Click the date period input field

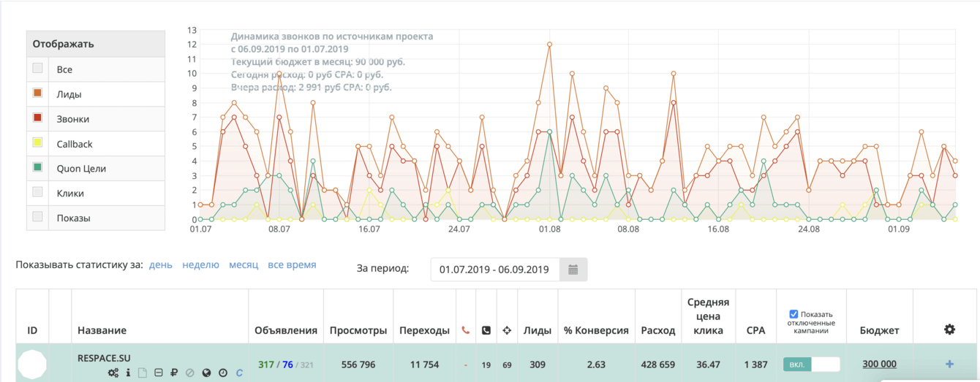click(x=495, y=270)
